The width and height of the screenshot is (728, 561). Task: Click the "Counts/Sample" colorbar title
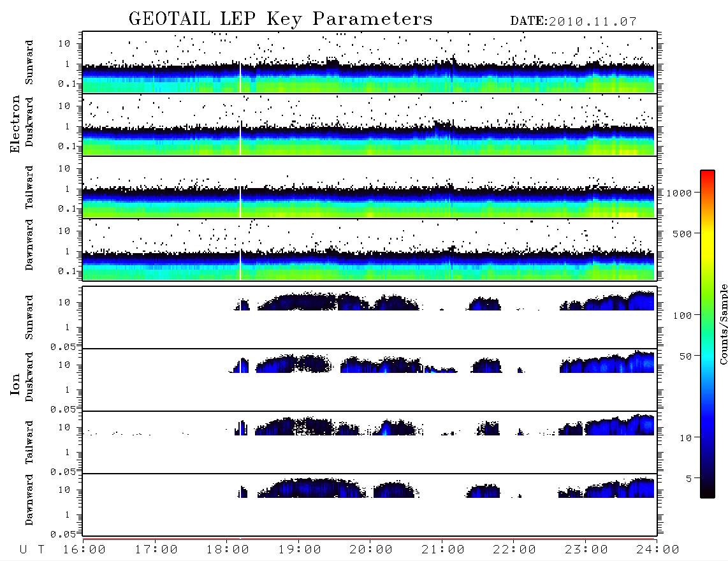click(x=723, y=324)
